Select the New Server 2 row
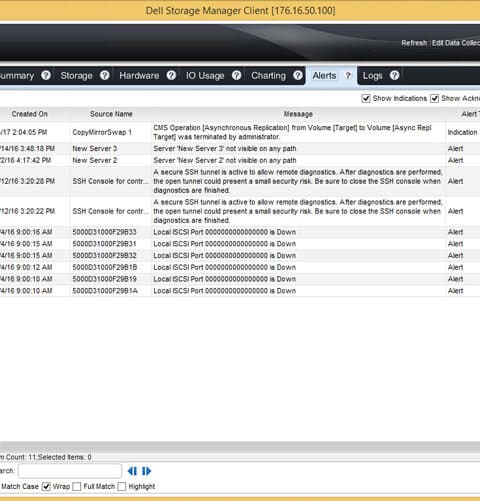The width and height of the screenshot is (480, 501). click(x=240, y=160)
